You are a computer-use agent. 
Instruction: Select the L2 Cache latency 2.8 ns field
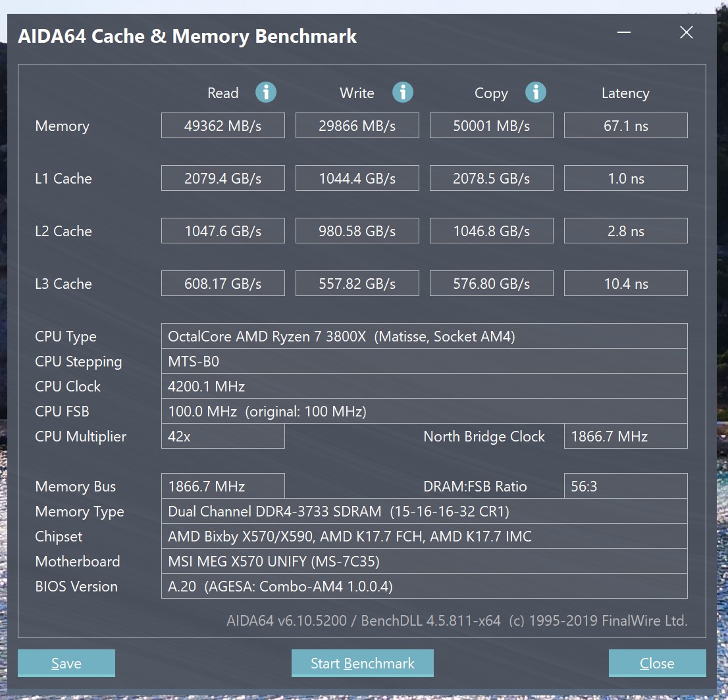click(625, 230)
